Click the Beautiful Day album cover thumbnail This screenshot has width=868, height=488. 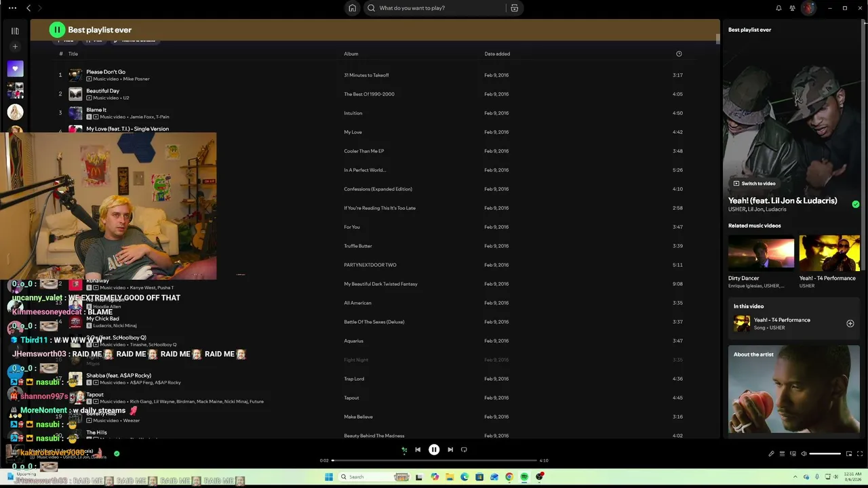point(75,94)
